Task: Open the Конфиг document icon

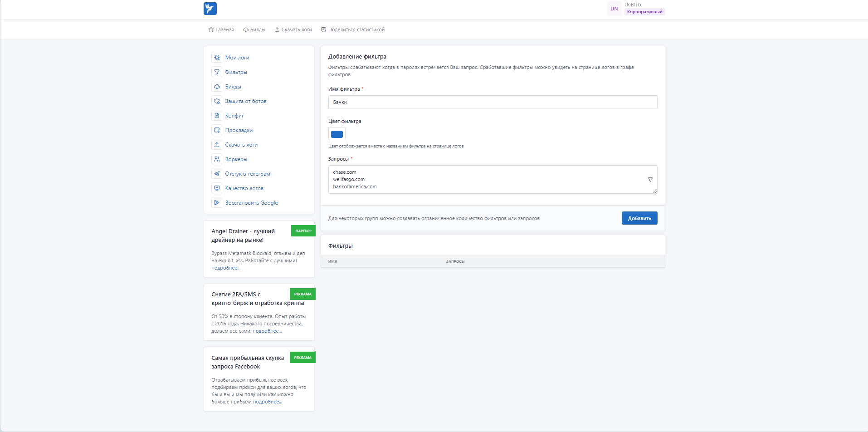Action: click(x=217, y=116)
